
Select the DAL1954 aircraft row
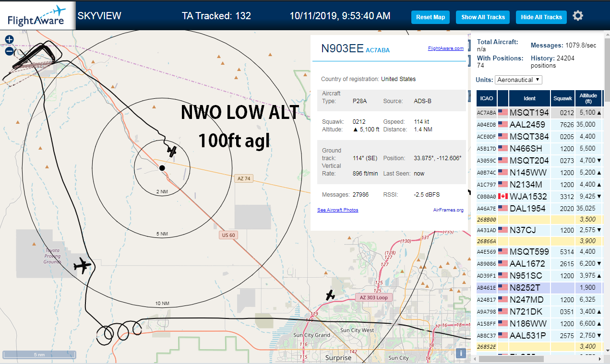[539, 209]
